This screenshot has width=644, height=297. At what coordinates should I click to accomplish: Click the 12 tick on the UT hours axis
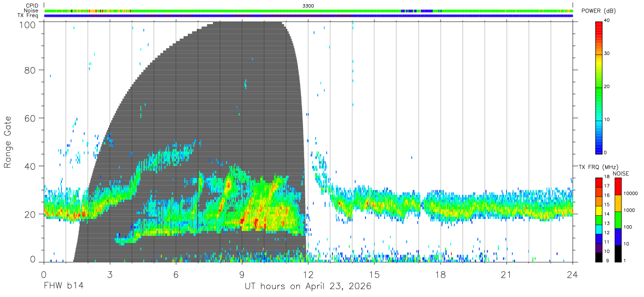(x=308, y=274)
